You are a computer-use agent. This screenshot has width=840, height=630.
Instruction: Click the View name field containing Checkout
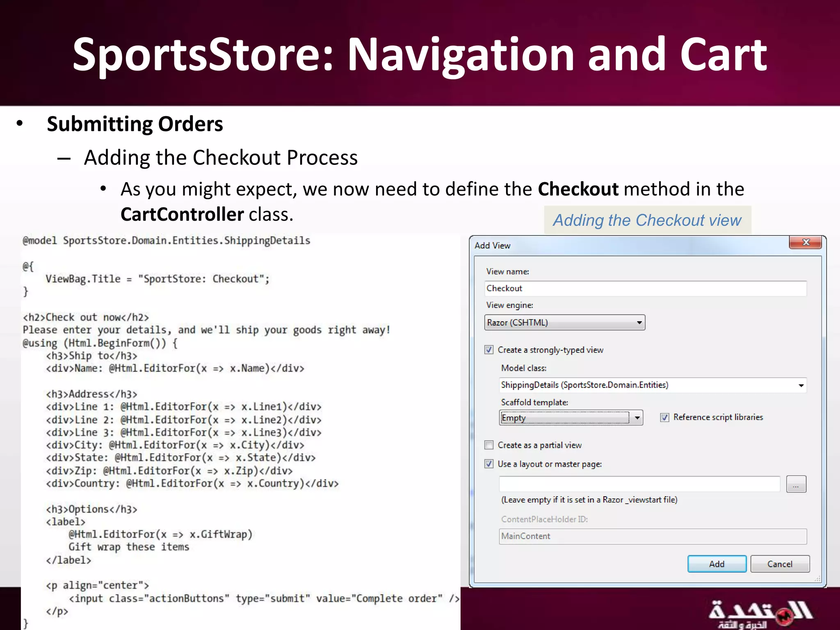coord(646,288)
